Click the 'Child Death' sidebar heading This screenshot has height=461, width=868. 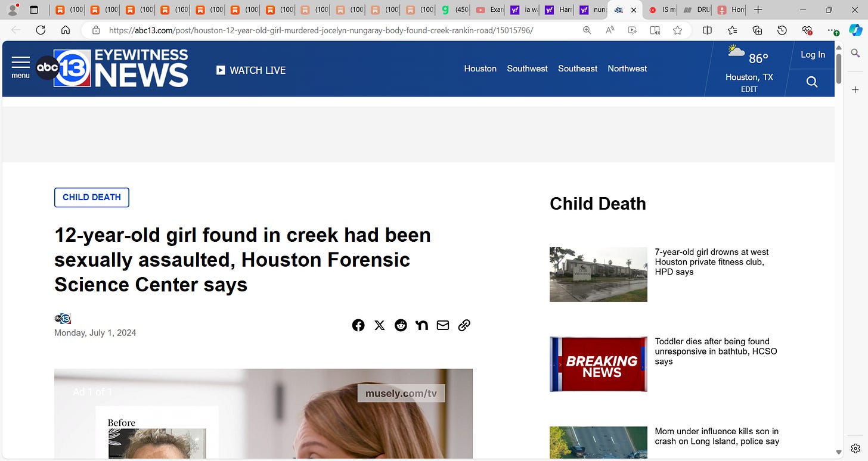(598, 204)
